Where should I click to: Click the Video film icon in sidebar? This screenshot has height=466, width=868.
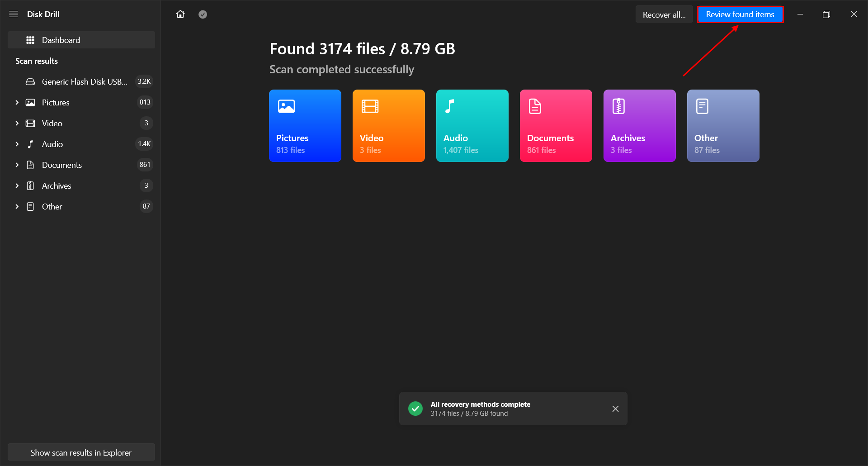point(30,123)
